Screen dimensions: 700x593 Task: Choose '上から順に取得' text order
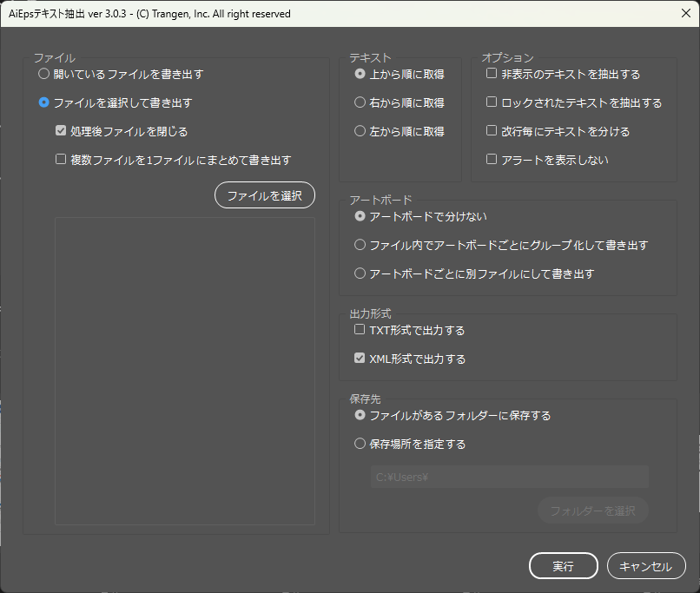tap(360, 74)
